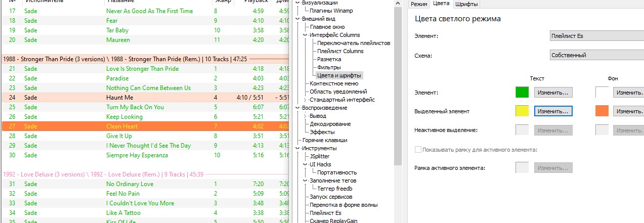The height and width of the screenshot is (223, 644).
Task: Open the Плейлист Columns settings page
Action: coord(340,51)
